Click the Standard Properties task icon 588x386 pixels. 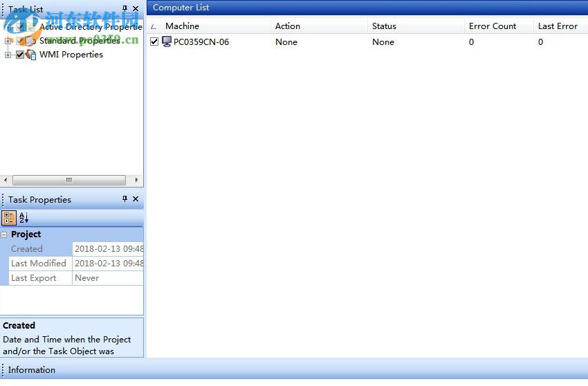(31, 41)
